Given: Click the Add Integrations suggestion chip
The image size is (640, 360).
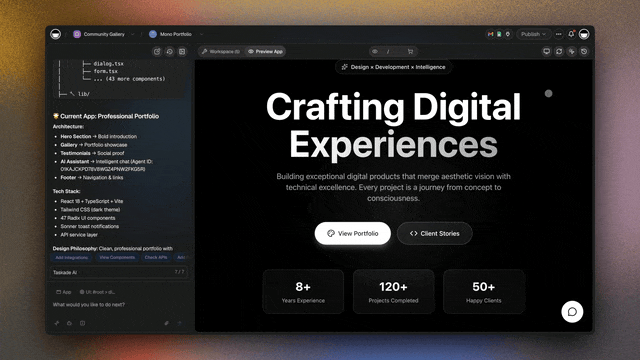Looking at the screenshot, I should (x=72, y=258).
